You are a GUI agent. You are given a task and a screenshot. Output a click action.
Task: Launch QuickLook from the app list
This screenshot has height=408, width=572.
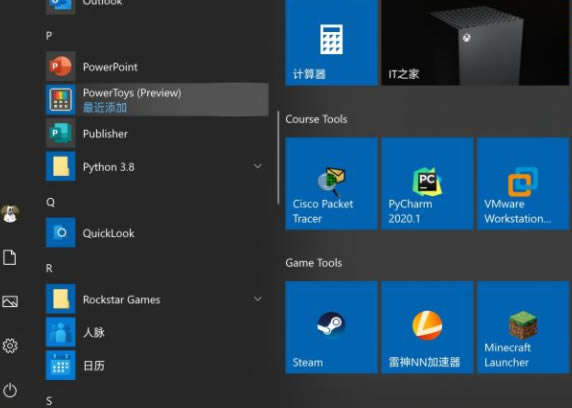tap(157, 232)
